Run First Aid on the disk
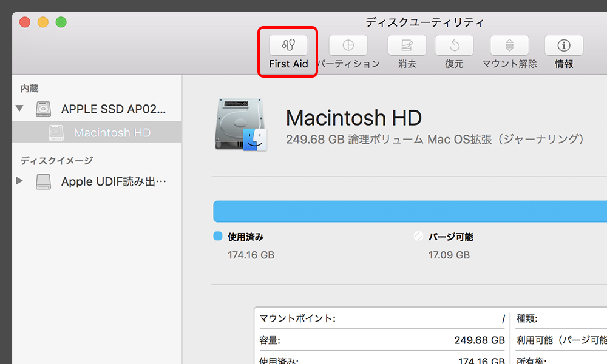 pos(288,45)
